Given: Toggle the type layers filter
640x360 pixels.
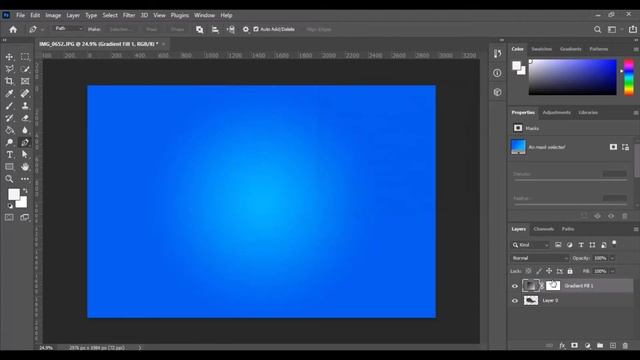Looking at the screenshot, I should tap(581, 245).
